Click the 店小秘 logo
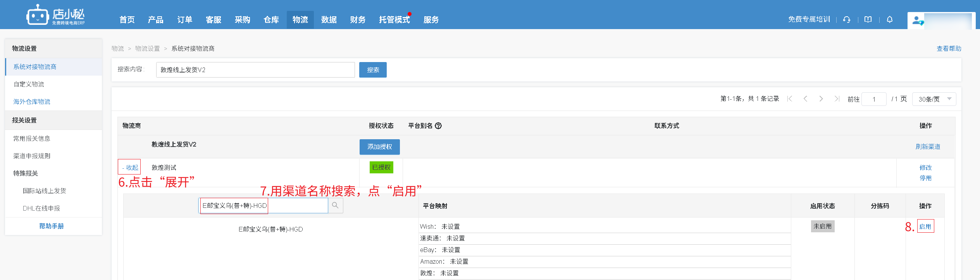 tap(55, 16)
